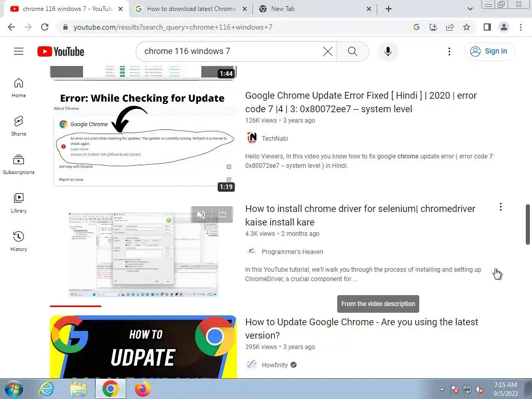
Task: Switch to How to download latest Chrome tab
Action: 191,9
